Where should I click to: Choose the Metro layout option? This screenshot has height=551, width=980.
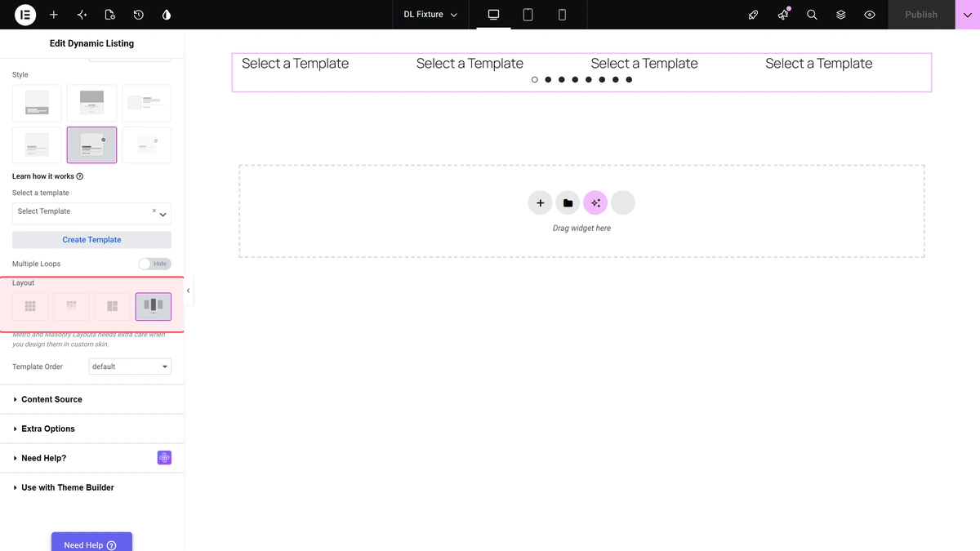point(112,307)
